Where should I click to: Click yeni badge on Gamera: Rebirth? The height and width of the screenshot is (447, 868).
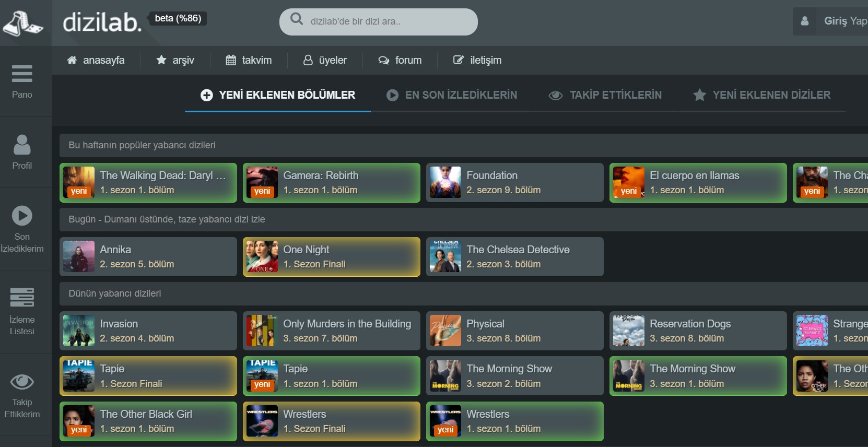(x=262, y=191)
